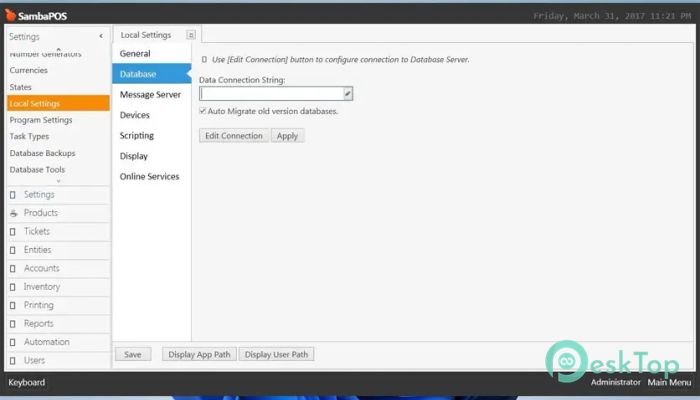Select the General settings section
The image size is (700, 400).
pos(152,54)
